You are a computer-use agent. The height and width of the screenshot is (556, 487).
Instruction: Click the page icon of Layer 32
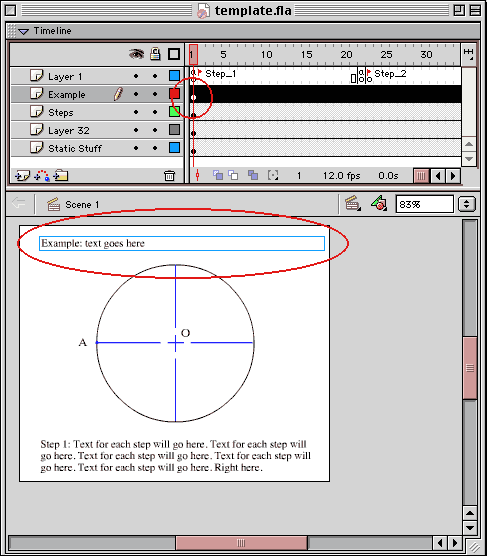pos(36,129)
